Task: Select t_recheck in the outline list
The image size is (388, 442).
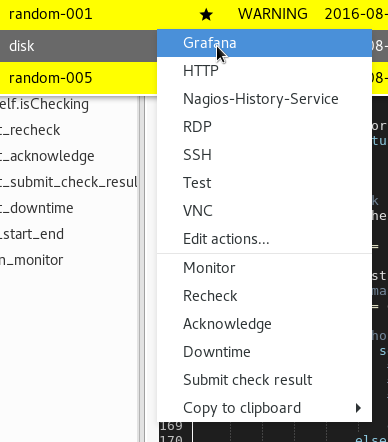Action: pos(30,130)
